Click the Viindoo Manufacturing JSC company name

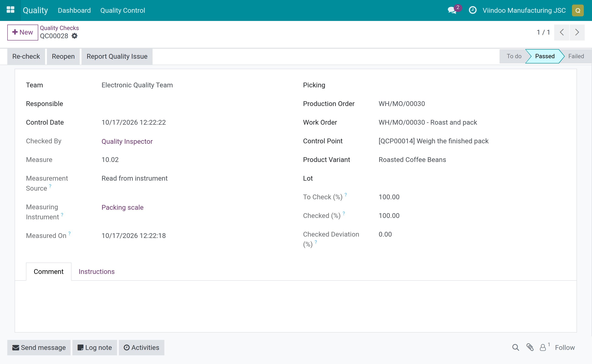524,10
